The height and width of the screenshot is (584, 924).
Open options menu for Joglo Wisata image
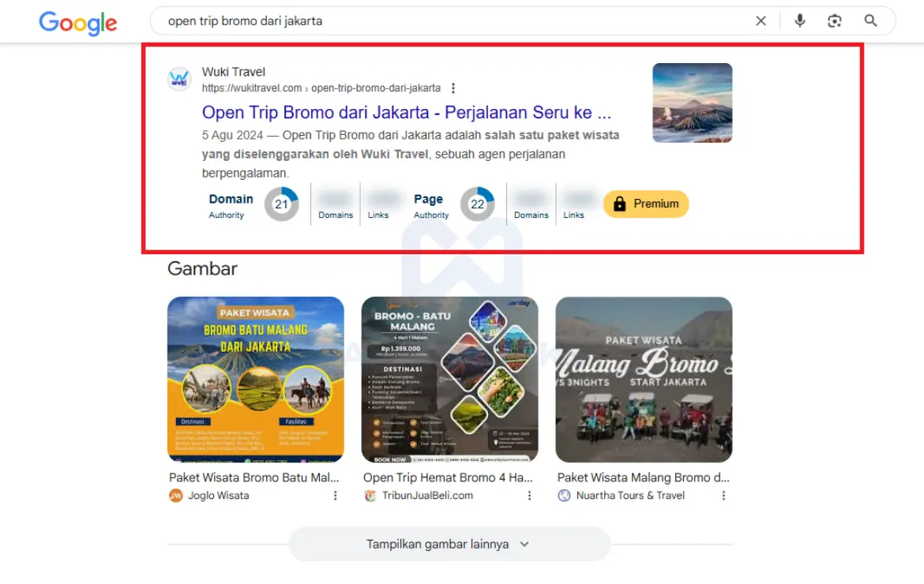(336, 496)
